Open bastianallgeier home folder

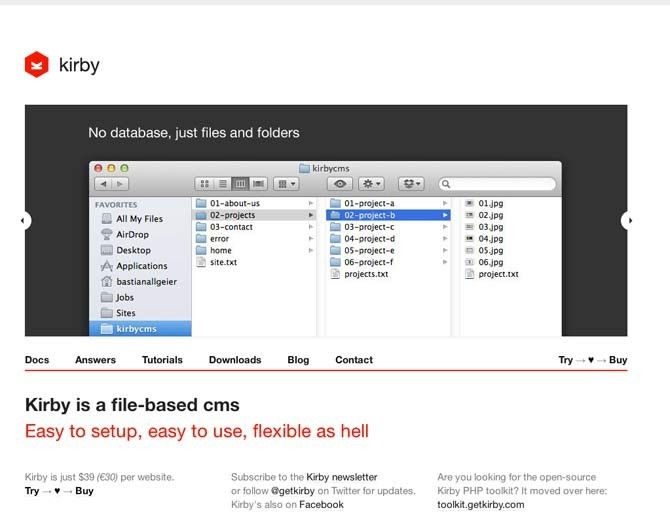139,282
